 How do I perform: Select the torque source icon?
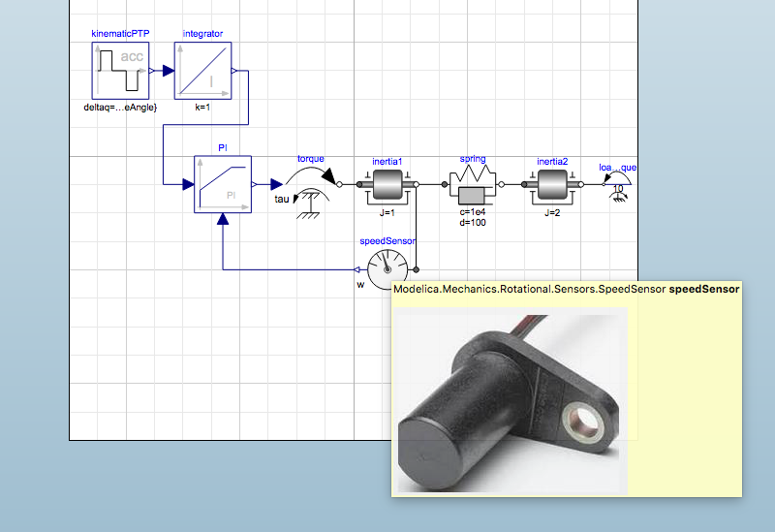(x=310, y=190)
